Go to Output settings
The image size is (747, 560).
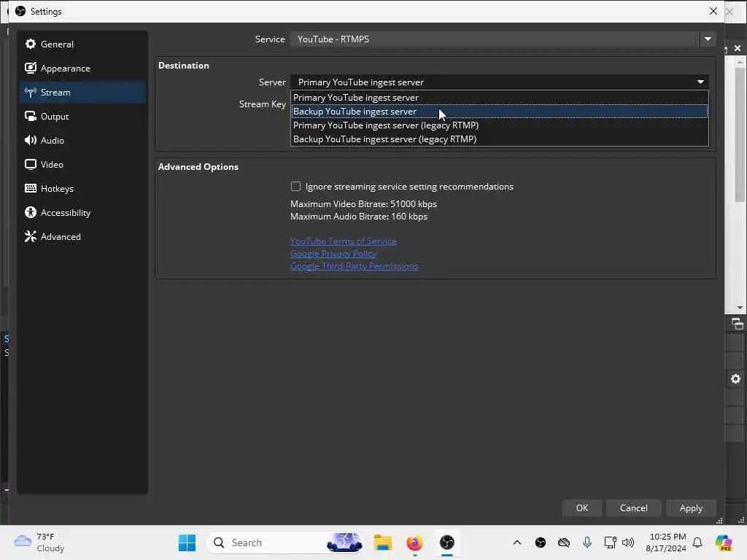(82, 116)
